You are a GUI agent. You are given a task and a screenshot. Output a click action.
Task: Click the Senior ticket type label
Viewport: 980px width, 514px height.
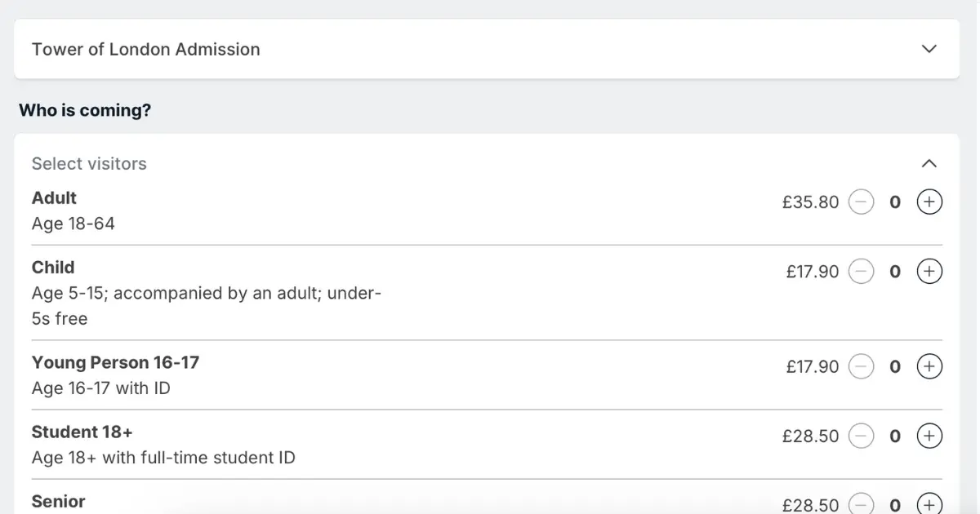tap(59, 501)
